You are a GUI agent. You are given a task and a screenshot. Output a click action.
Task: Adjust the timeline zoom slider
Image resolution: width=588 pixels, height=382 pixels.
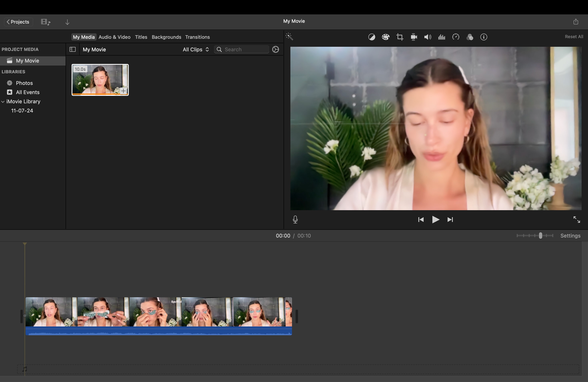click(x=540, y=236)
